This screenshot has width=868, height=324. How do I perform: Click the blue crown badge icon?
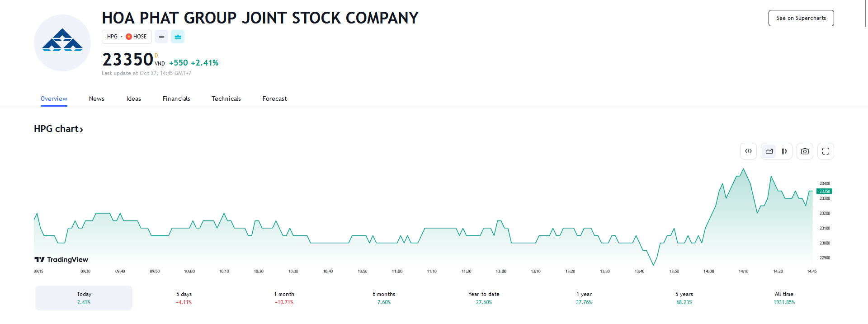click(178, 37)
